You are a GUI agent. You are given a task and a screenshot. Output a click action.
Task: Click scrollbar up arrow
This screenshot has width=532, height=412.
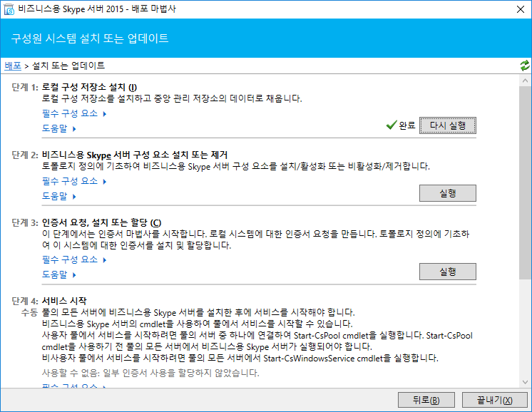[525, 81]
